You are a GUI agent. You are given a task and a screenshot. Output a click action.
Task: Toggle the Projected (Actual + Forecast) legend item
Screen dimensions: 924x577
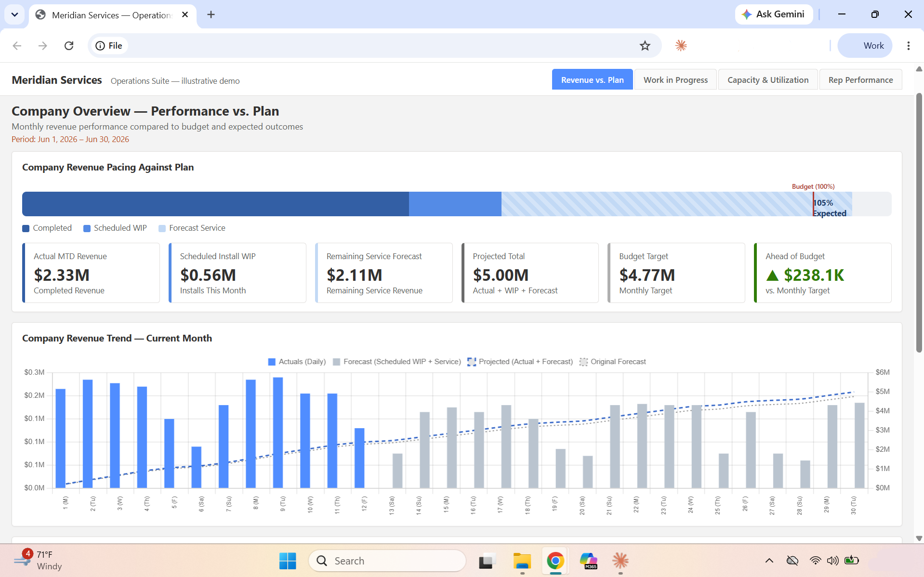(520, 362)
